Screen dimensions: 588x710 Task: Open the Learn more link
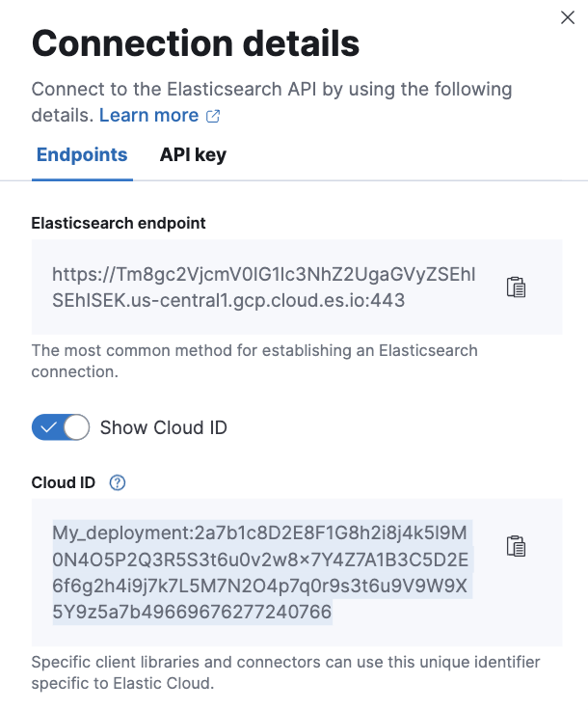coord(148,116)
